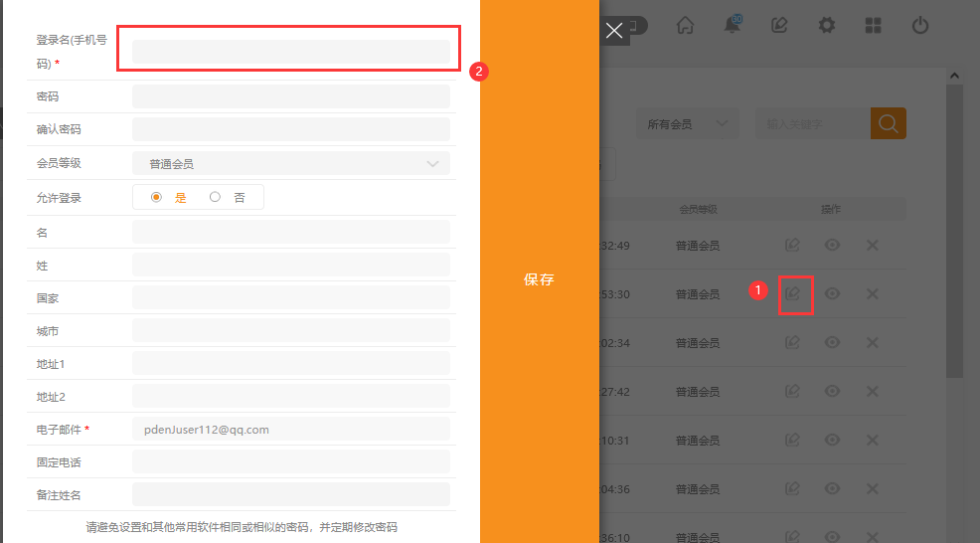Focus the 密码 input field

[x=290, y=96]
